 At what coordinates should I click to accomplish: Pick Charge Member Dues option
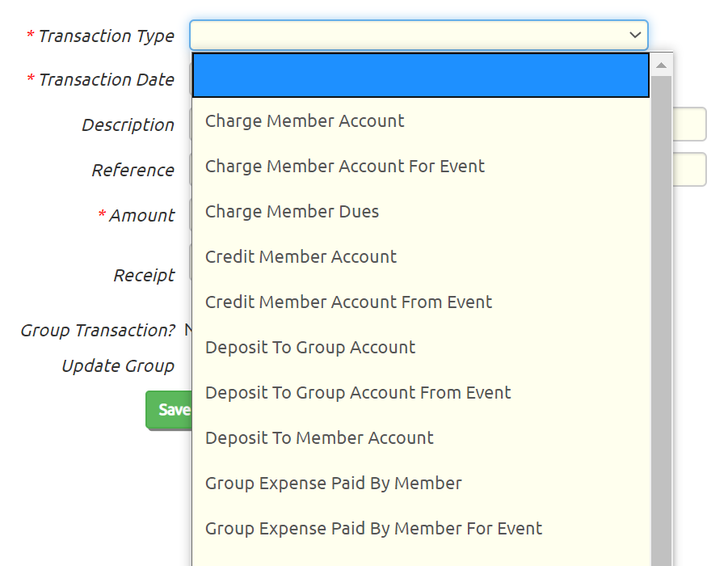421,211
